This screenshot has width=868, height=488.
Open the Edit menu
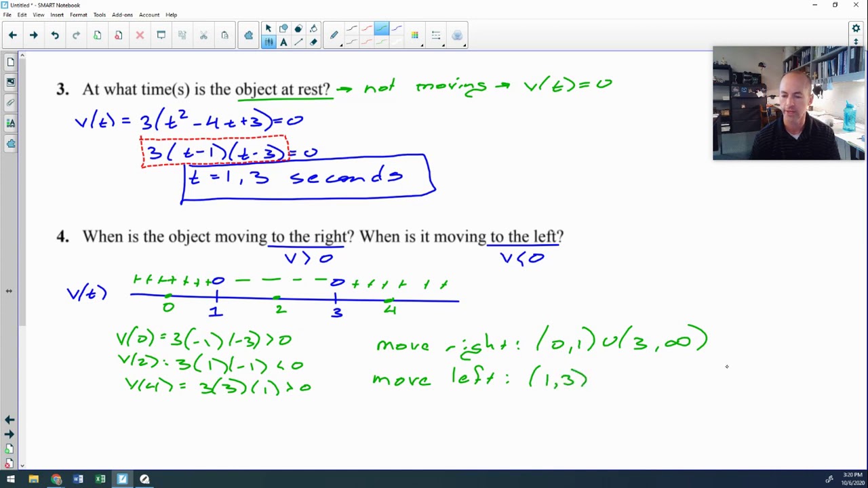[x=22, y=14]
